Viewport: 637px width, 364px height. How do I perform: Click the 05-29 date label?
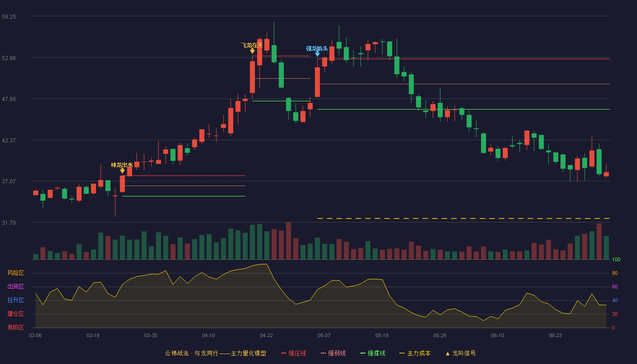point(440,335)
